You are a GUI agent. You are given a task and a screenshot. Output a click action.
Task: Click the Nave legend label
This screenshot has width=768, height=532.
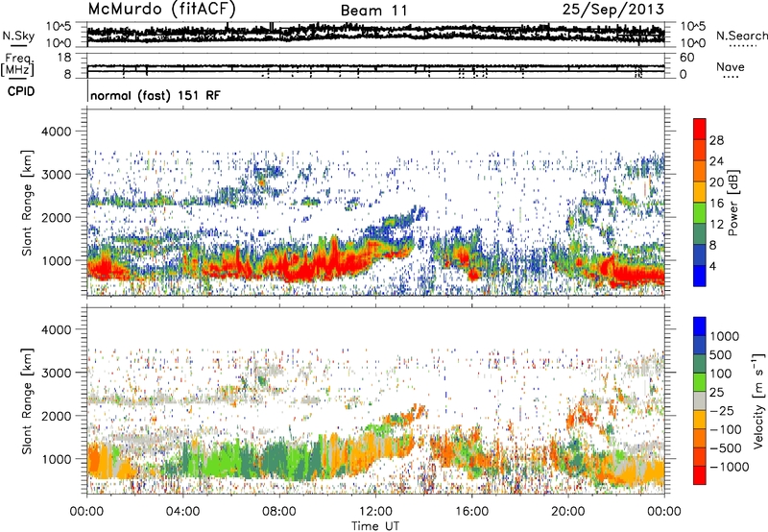click(x=731, y=66)
